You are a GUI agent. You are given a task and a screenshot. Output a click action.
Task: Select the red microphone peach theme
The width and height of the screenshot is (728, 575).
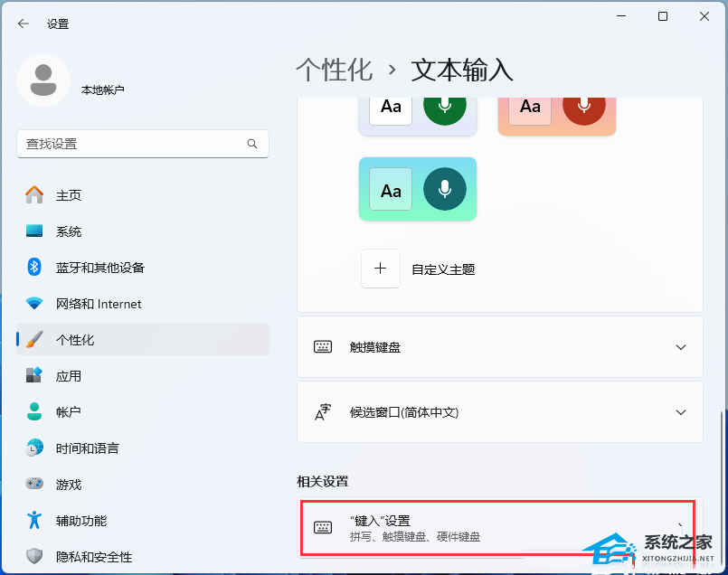[x=557, y=116]
